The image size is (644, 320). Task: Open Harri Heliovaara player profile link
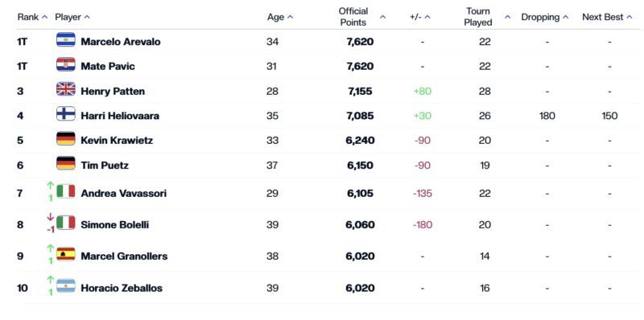coord(120,116)
